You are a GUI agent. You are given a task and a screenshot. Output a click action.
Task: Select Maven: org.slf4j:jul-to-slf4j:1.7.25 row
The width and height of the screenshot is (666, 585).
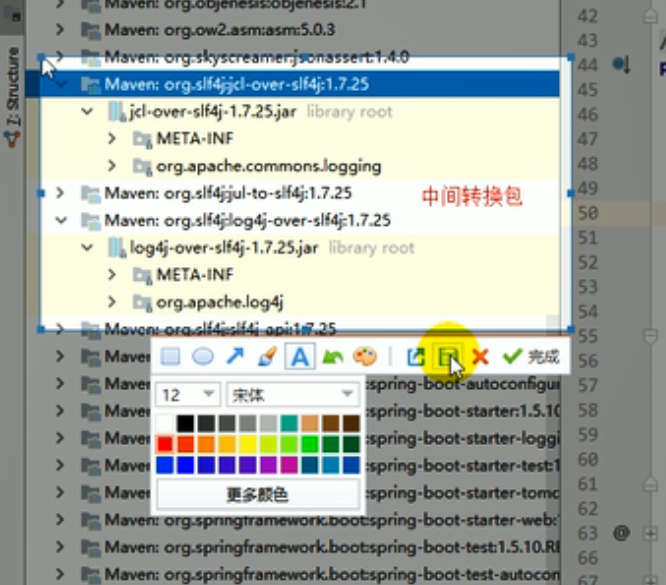(217, 193)
